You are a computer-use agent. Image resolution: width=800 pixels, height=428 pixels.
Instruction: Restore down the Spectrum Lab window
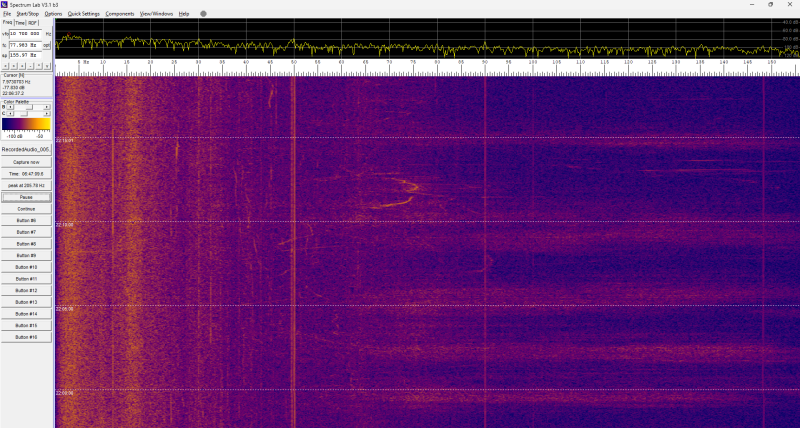point(770,4)
